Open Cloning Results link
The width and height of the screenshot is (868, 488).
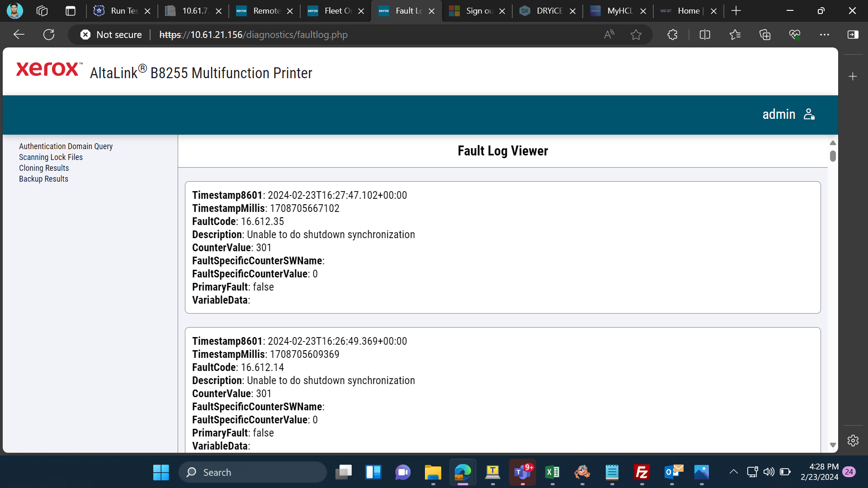tap(44, 168)
